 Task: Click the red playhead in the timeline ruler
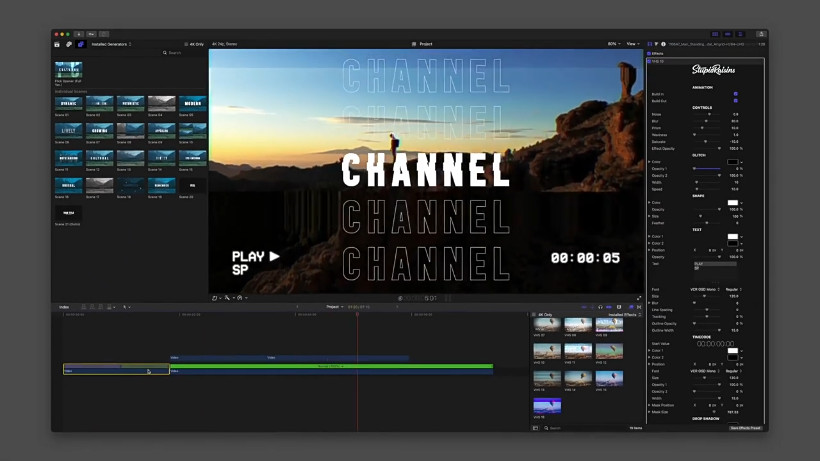(x=357, y=314)
